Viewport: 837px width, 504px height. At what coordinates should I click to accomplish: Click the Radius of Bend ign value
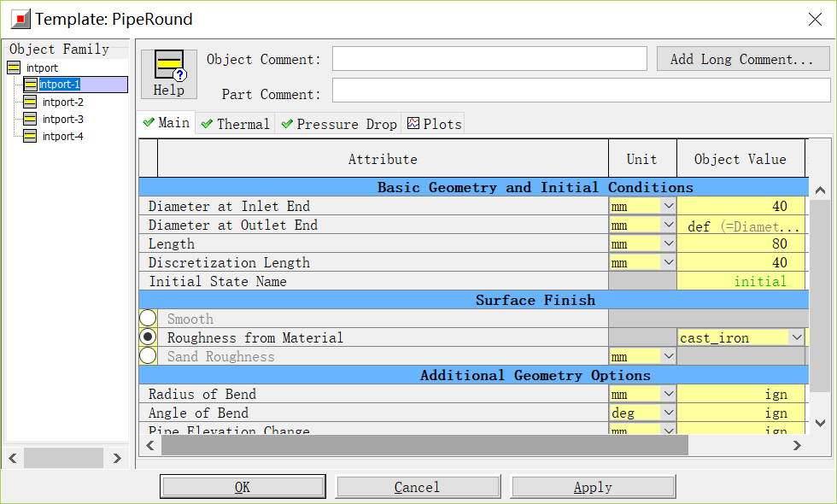click(741, 394)
